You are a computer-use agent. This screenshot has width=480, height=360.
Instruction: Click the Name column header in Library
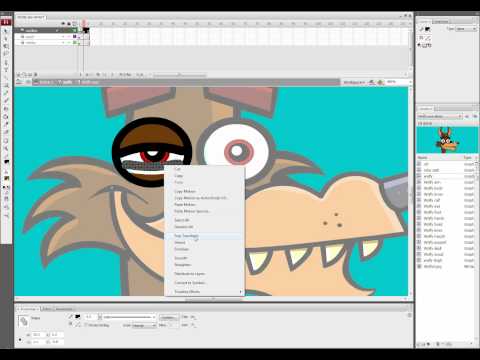pos(423,157)
